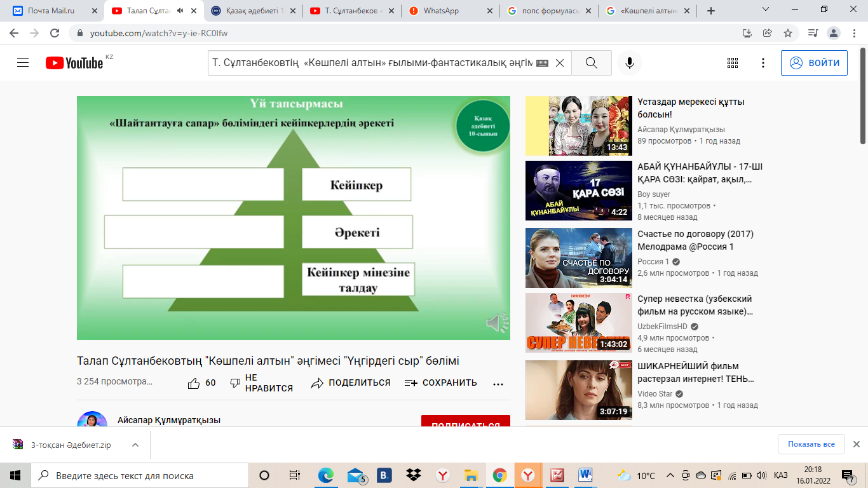The width and height of the screenshot is (868, 488).
Task: Open Word from the taskbar
Action: coord(585,475)
